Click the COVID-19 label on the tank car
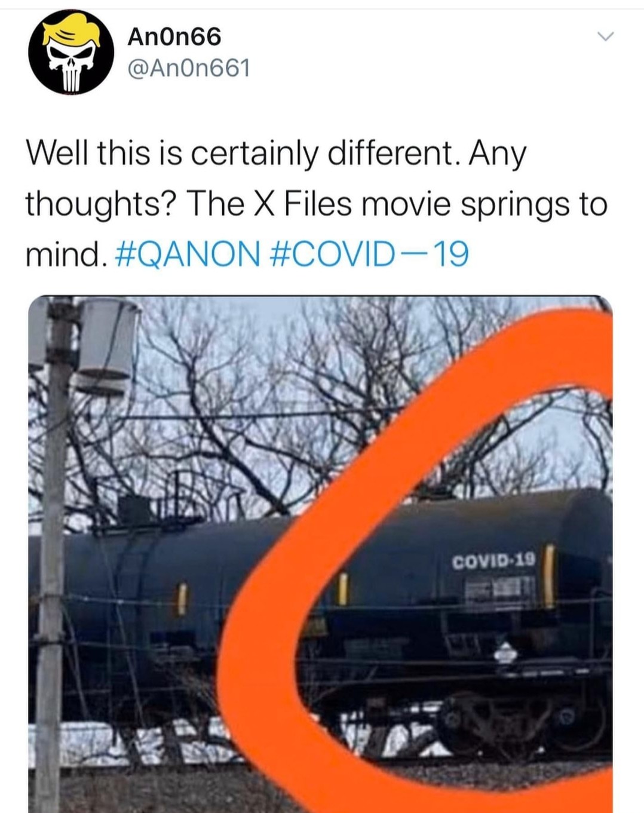644x813 pixels. click(x=493, y=561)
